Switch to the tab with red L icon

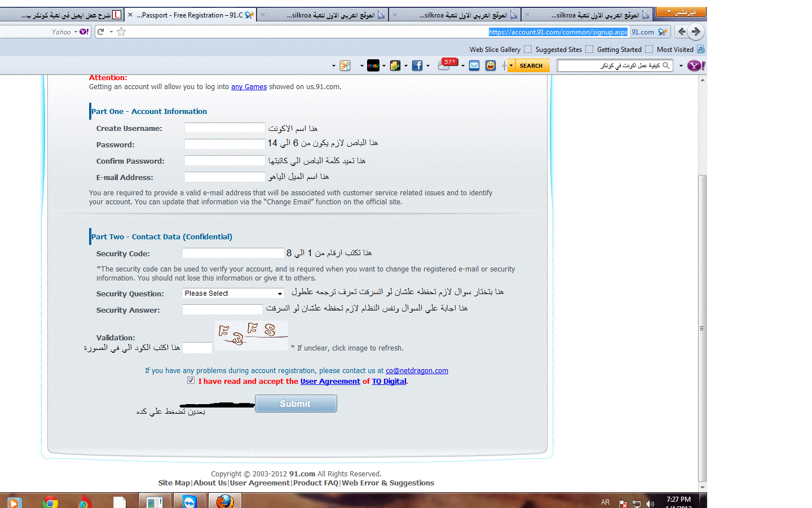coord(62,15)
